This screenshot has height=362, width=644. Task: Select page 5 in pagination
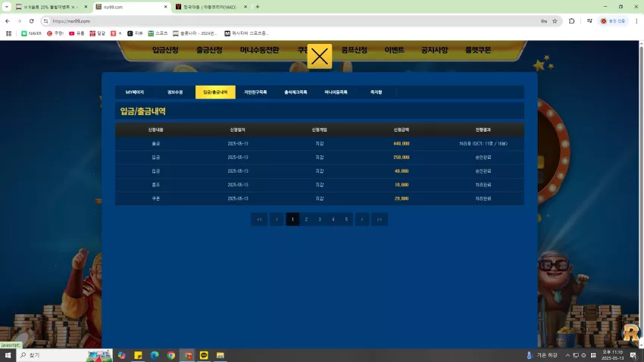pyautogui.click(x=347, y=219)
